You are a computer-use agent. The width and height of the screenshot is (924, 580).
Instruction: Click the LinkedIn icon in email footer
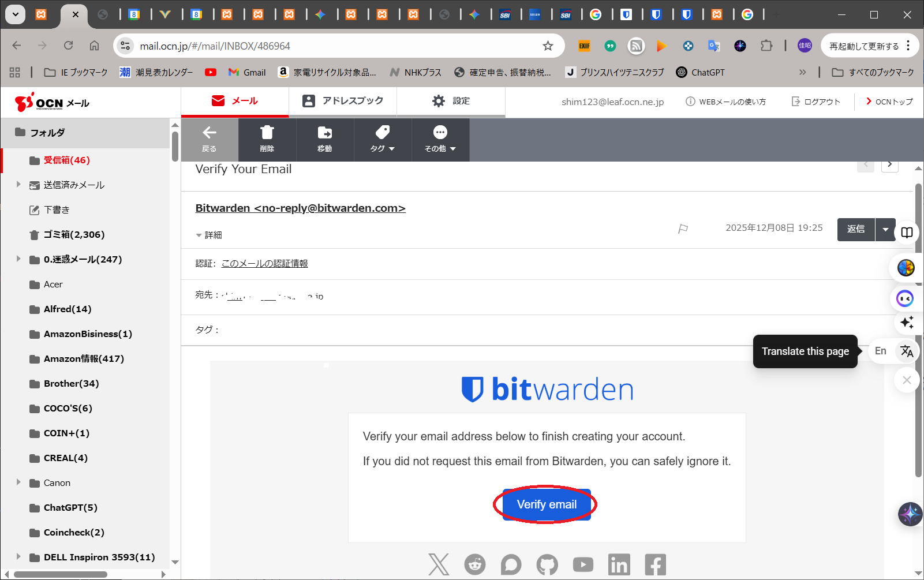[x=619, y=564]
